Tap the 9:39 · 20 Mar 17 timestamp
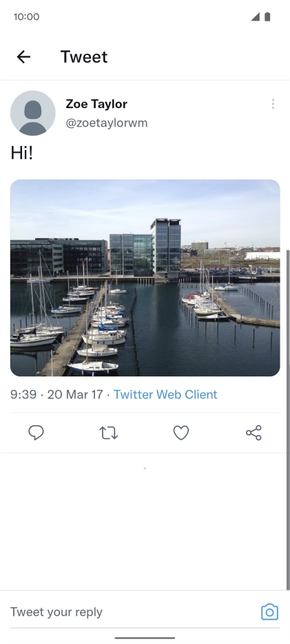Image resolution: width=290 pixels, height=644 pixels. click(56, 395)
